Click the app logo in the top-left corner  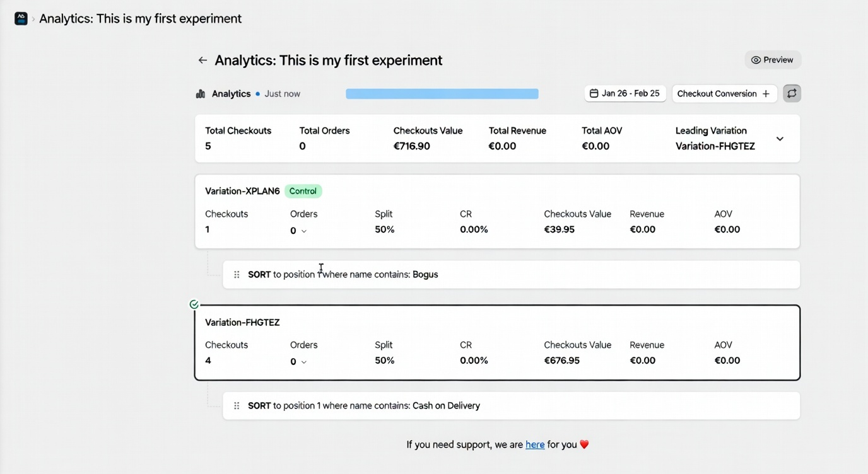tap(21, 19)
